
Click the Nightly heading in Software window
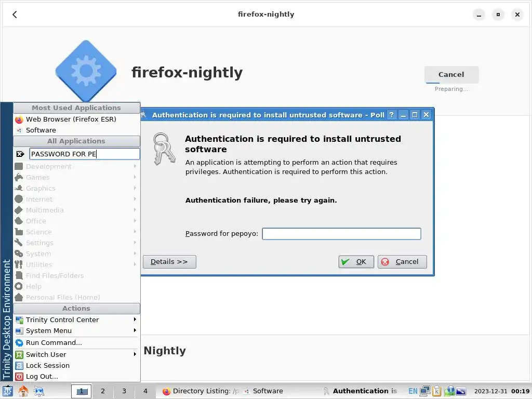click(x=165, y=351)
